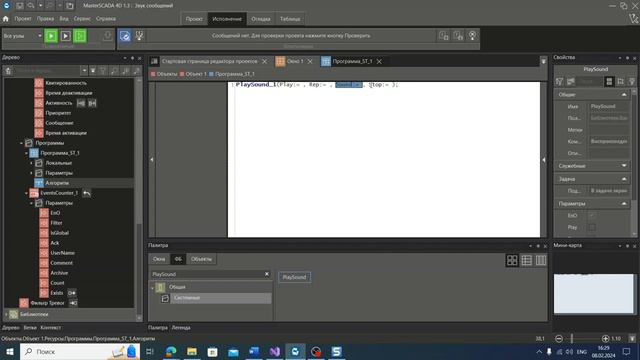Screen dimensions: 640x360
Task: Collapse the Программы tree node
Action: tap(22, 143)
